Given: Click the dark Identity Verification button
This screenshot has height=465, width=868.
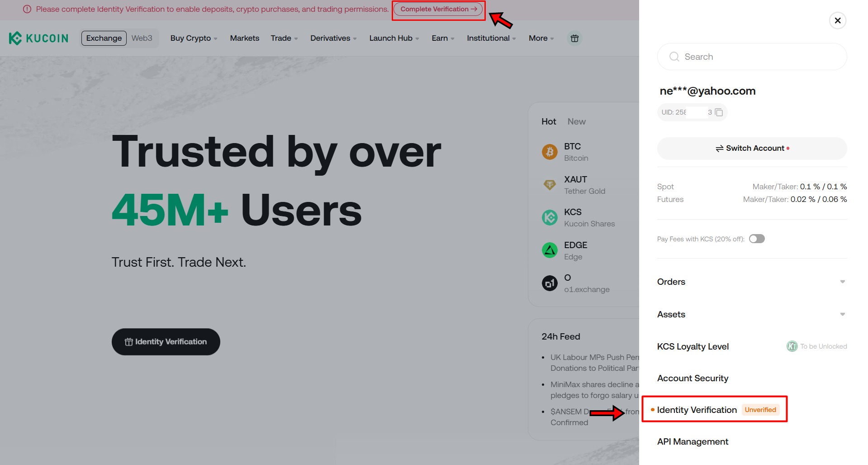Looking at the screenshot, I should (x=166, y=342).
